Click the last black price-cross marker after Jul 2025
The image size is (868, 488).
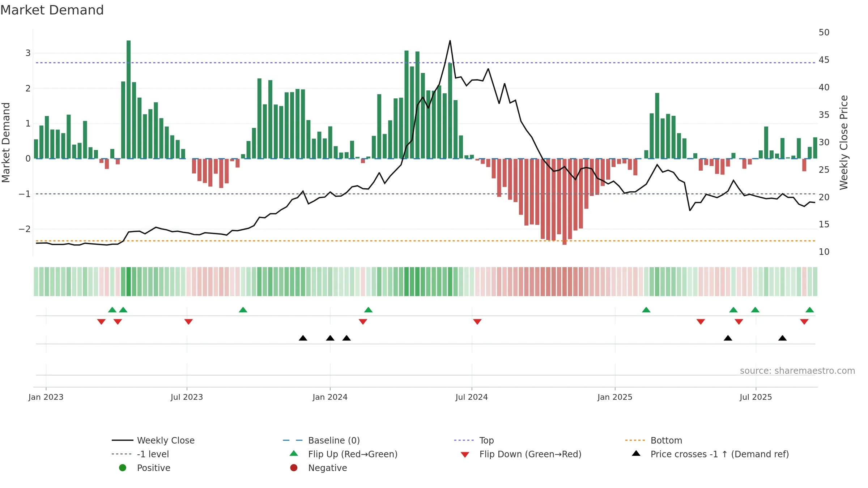[783, 338]
